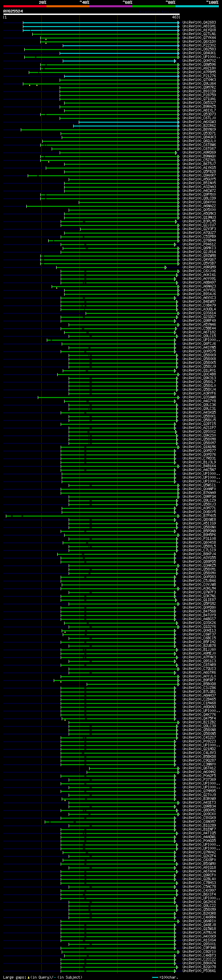Select the UniRef100_Q15W18 label

(x=199, y=929)
